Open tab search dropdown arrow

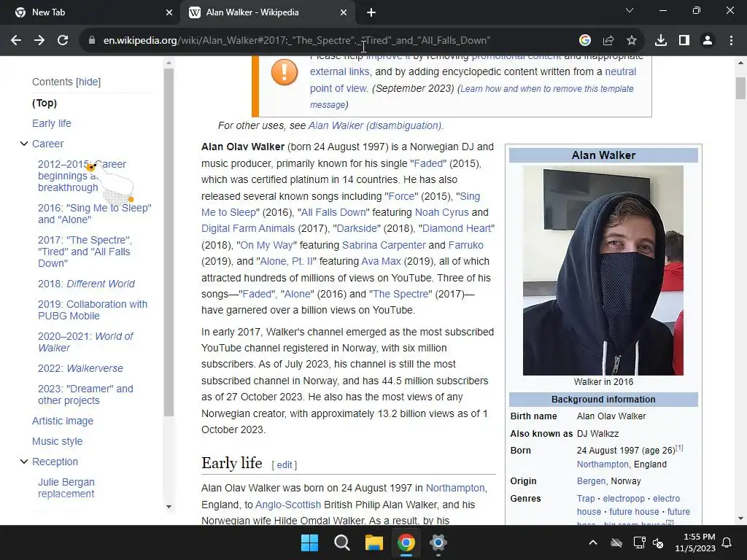[x=630, y=10]
